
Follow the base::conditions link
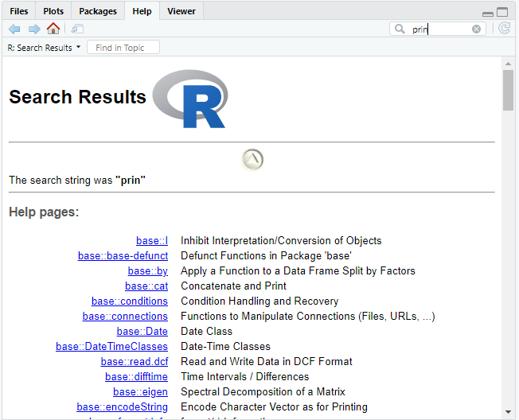click(130, 301)
